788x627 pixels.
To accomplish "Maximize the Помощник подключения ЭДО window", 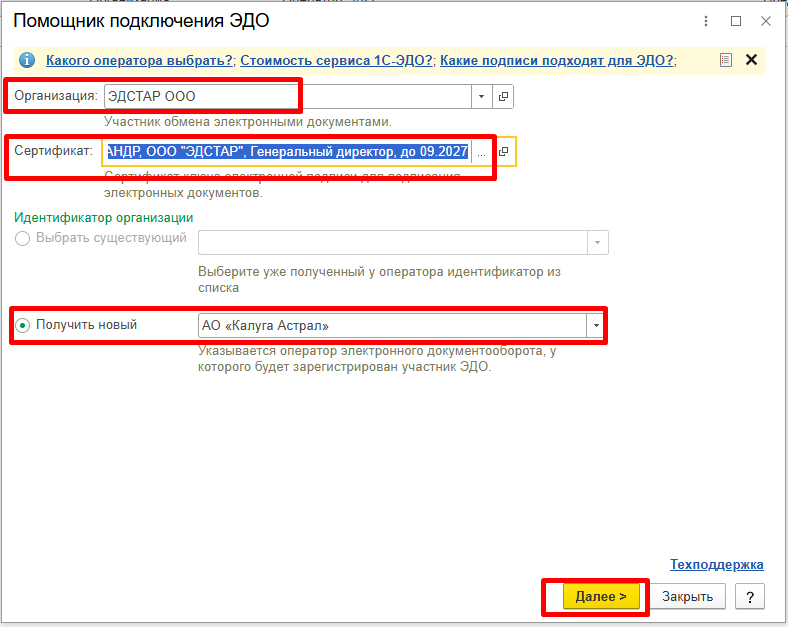I will click(736, 21).
